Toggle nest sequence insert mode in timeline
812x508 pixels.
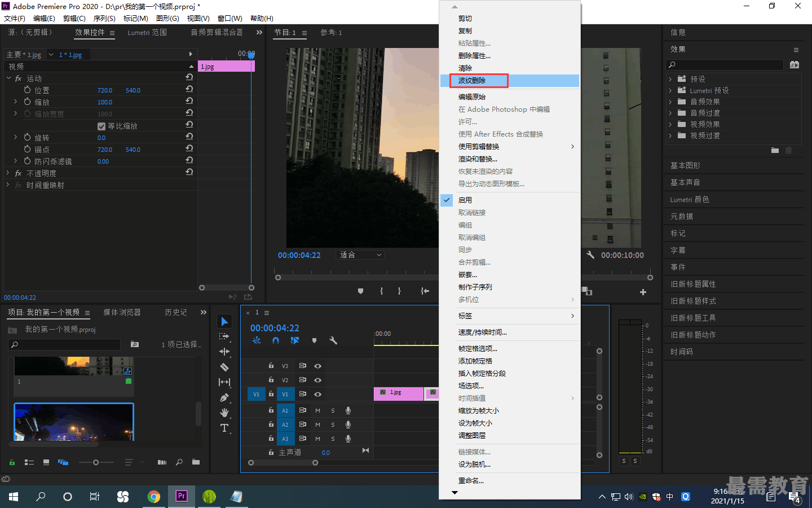(257, 340)
